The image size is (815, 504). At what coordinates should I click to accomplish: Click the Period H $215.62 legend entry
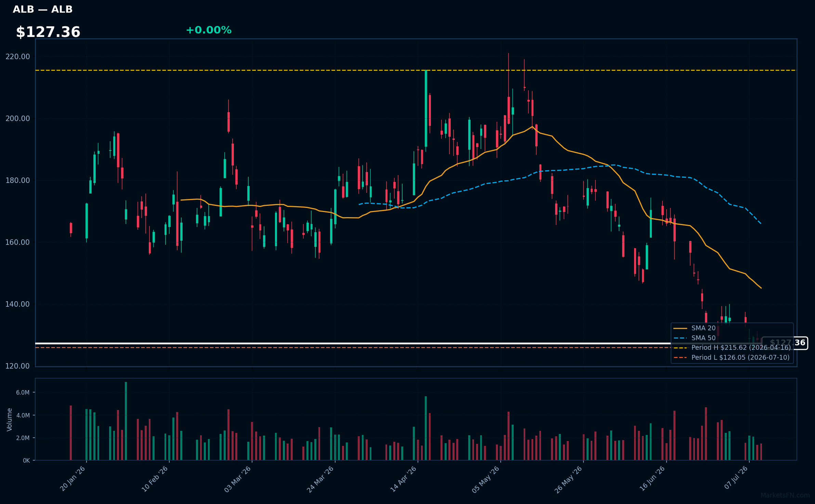tap(732, 348)
